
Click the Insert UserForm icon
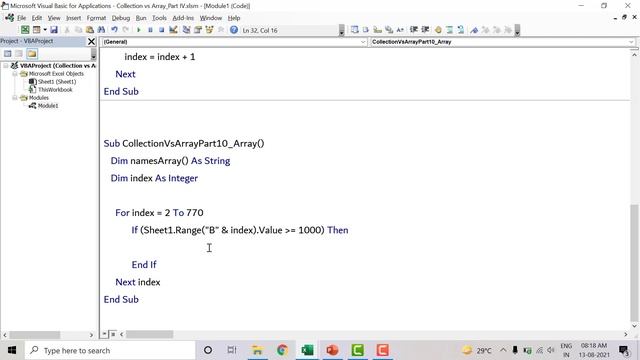click(36, 30)
